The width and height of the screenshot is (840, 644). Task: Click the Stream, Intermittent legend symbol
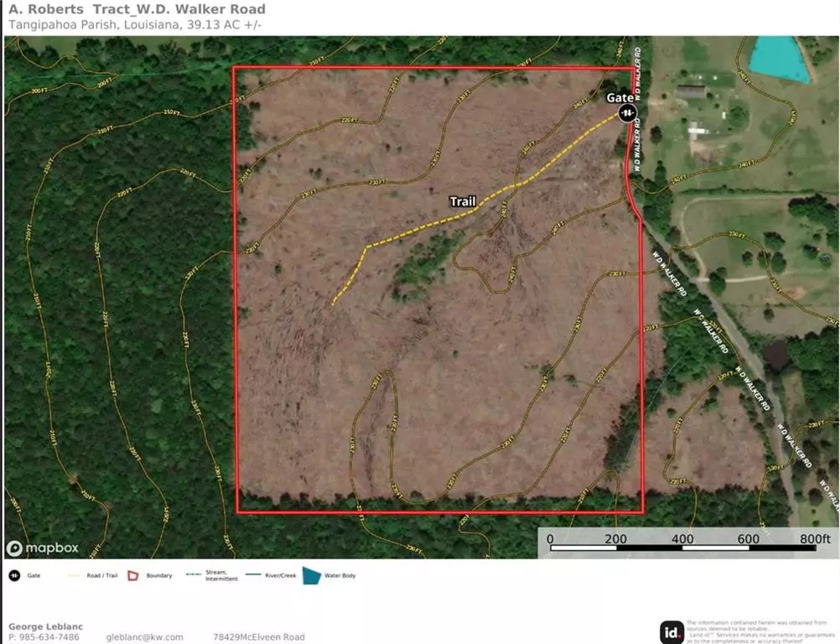[192, 576]
